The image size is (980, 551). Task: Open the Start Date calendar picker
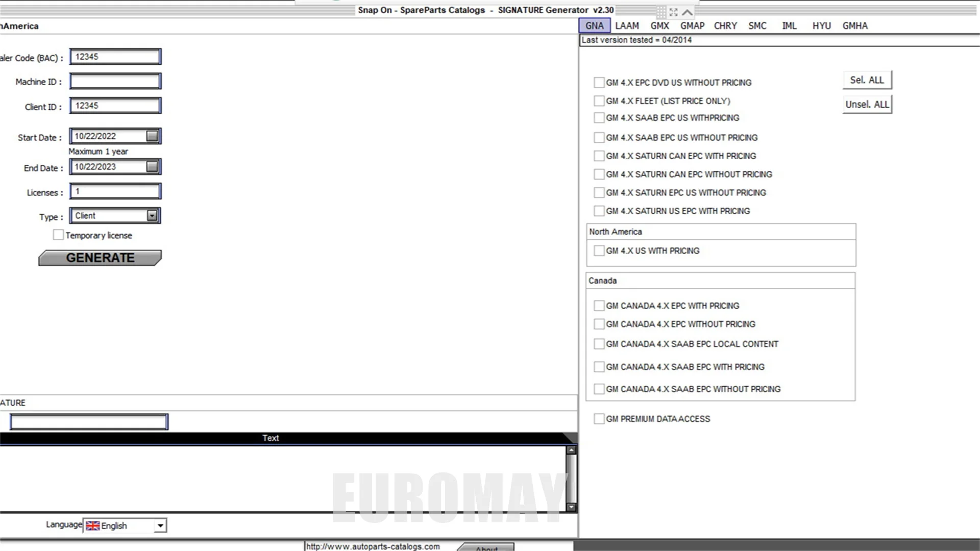click(x=152, y=136)
